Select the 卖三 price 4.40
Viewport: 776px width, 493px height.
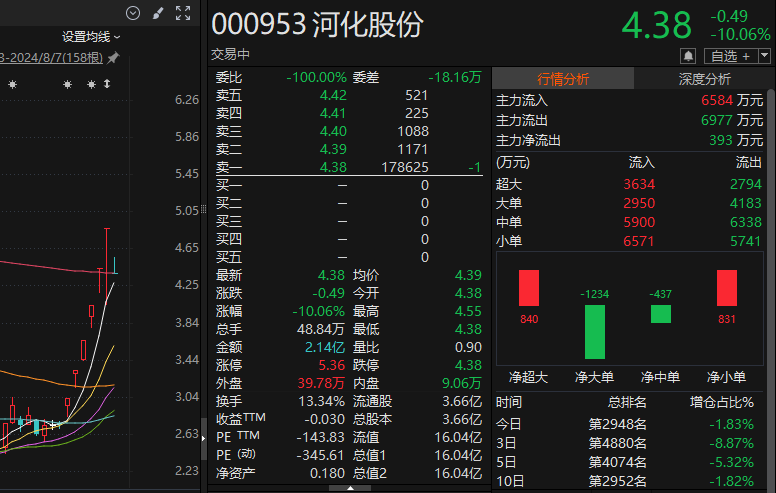click(333, 131)
